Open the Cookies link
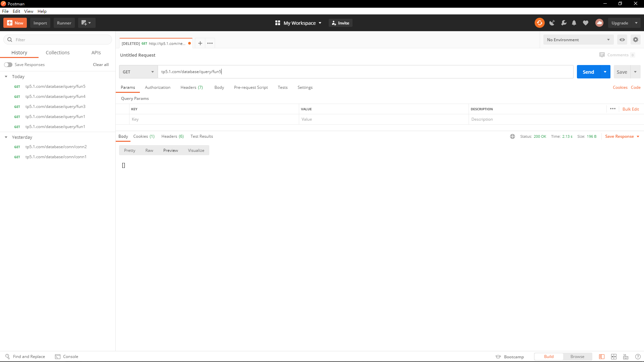This screenshot has width=644, height=362. tap(620, 87)
